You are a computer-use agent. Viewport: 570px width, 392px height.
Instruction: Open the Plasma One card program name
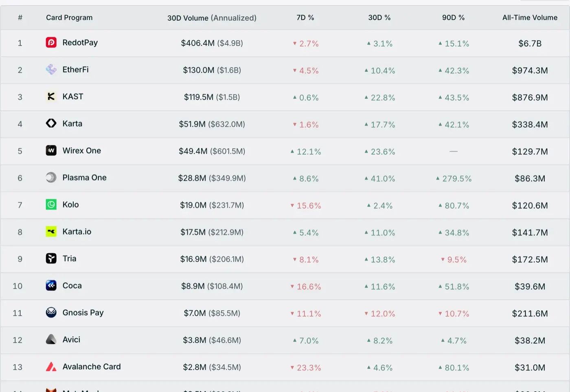click(x=85, y=177)
